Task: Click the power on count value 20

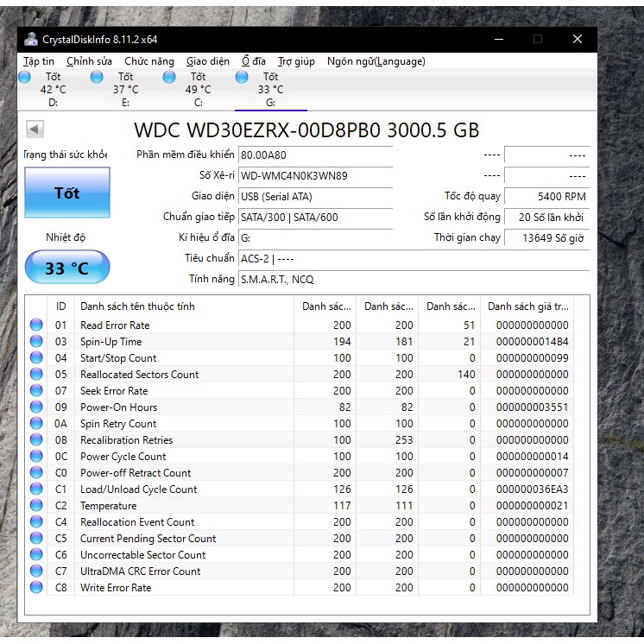Action: point(546,217)
